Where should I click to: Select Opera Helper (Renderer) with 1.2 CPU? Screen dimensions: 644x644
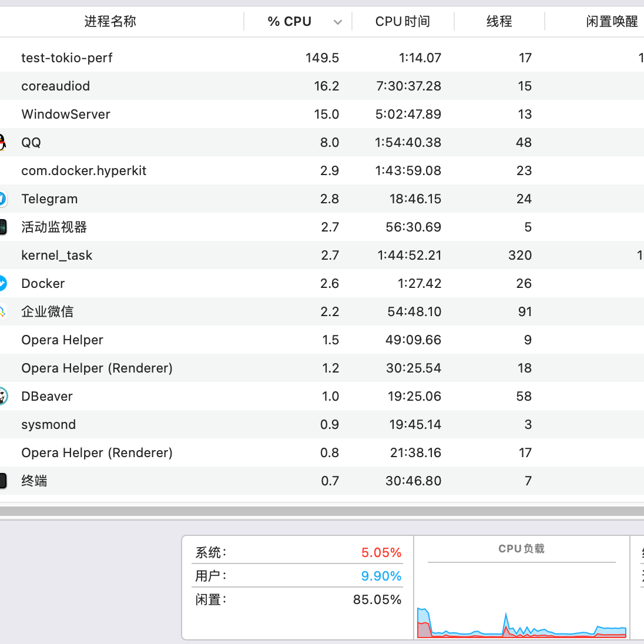(97, 368)
